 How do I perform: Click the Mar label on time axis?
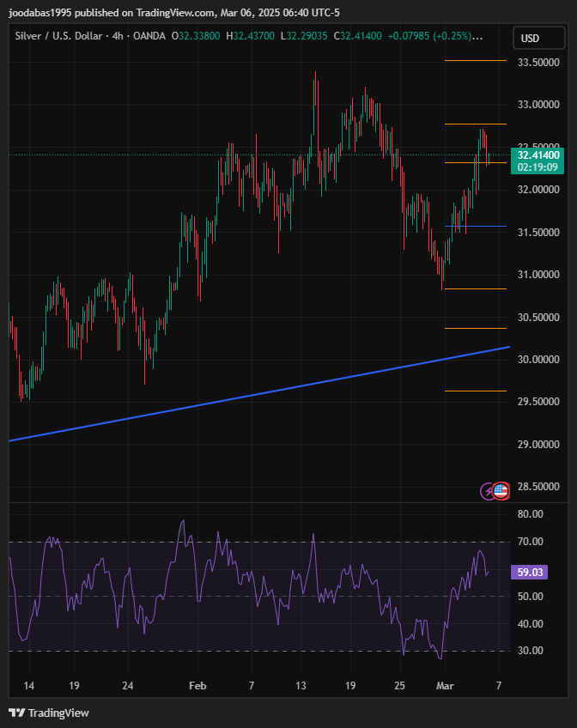coord(444,686)
